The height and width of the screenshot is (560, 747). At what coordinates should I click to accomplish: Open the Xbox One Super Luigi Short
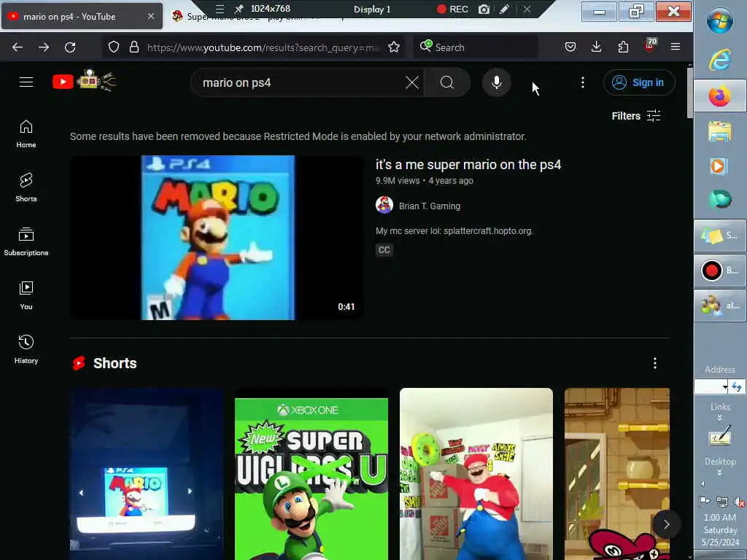click(x=311, y=474)
